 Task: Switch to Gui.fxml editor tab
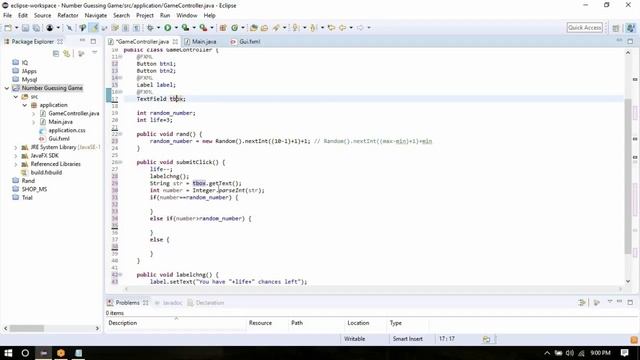click(x=245, y=42)
